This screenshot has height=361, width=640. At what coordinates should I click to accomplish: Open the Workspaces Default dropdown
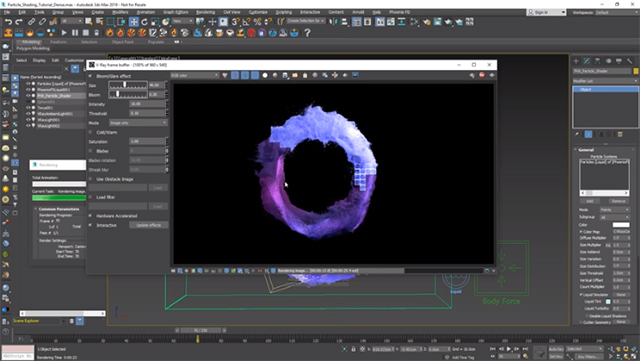616,13
